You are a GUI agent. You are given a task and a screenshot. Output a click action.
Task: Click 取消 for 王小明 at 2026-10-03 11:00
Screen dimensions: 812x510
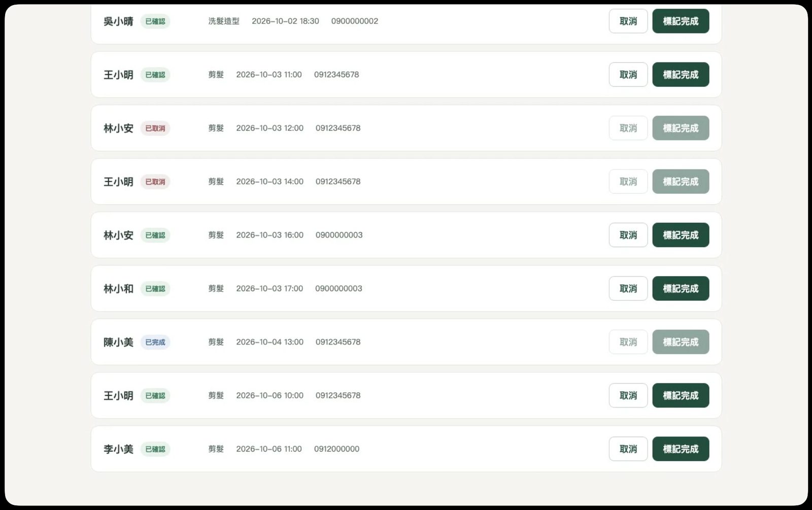click(628, 75)
